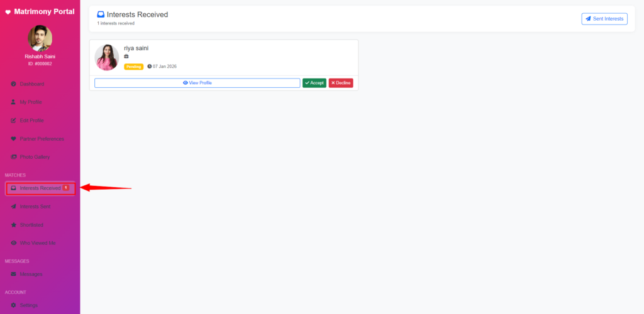Go to My Profile page
This screenshot has width=644, height=314.
40,102
